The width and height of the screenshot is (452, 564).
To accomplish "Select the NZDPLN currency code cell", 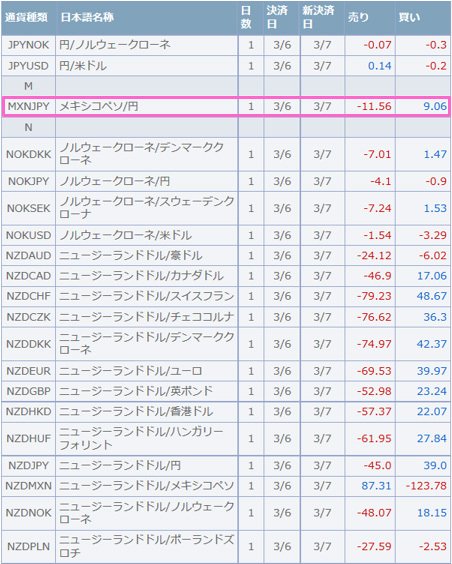I will click(28, 546).
